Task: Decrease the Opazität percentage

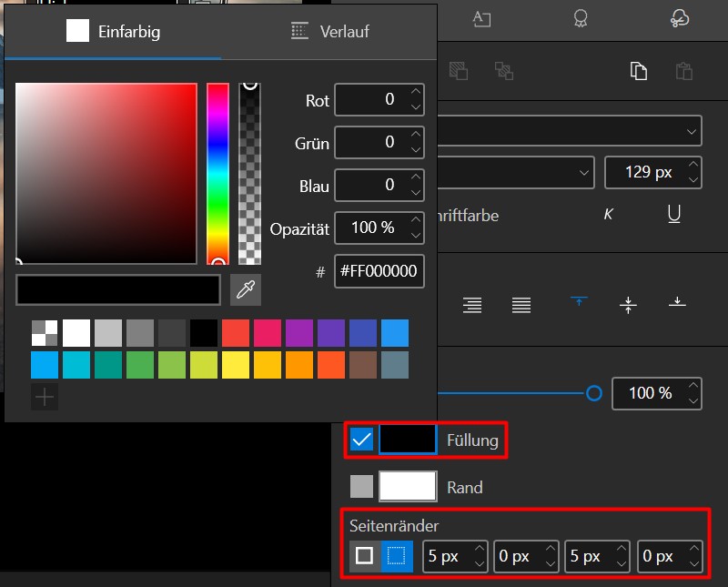Action: click(416, 236)
